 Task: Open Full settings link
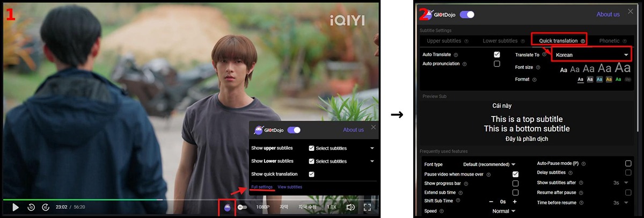[x=262, y=187]
